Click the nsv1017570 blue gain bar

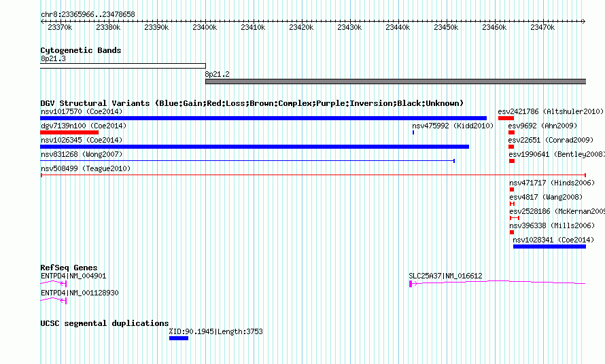pyautogui.click(x=264, y=118)
